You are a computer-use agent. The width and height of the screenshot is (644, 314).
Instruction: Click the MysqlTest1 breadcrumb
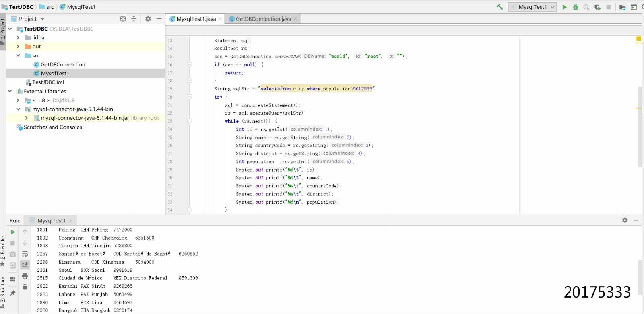click(x=78, y=7)
